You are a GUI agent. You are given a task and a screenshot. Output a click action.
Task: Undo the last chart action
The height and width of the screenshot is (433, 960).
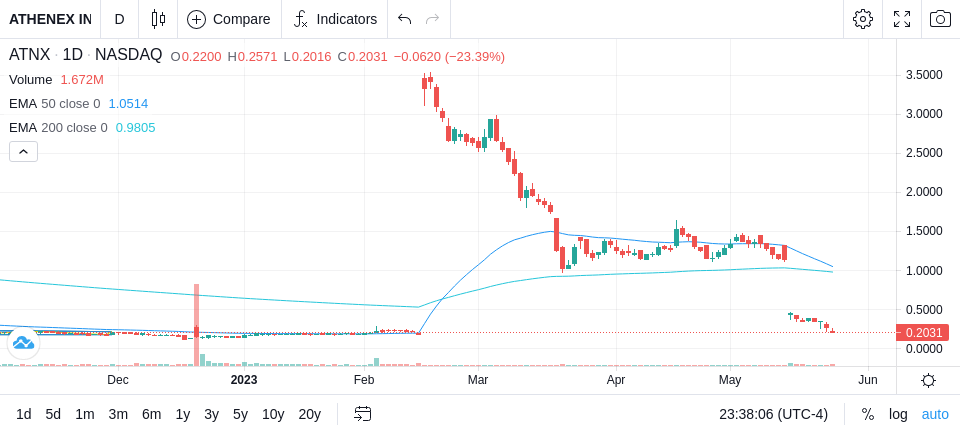pyautogui.click(x=404, y=19)
